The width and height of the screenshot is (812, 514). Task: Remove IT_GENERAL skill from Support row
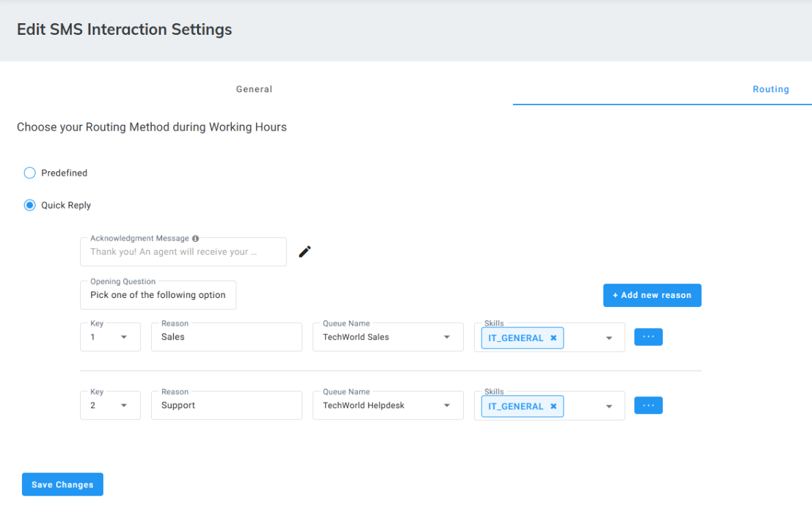pos(553,406)
